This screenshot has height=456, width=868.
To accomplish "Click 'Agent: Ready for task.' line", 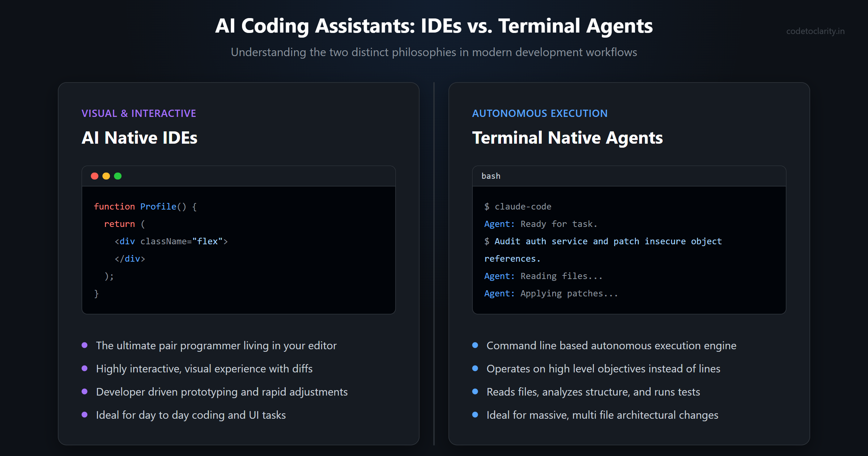I will (x=541, y=224).
